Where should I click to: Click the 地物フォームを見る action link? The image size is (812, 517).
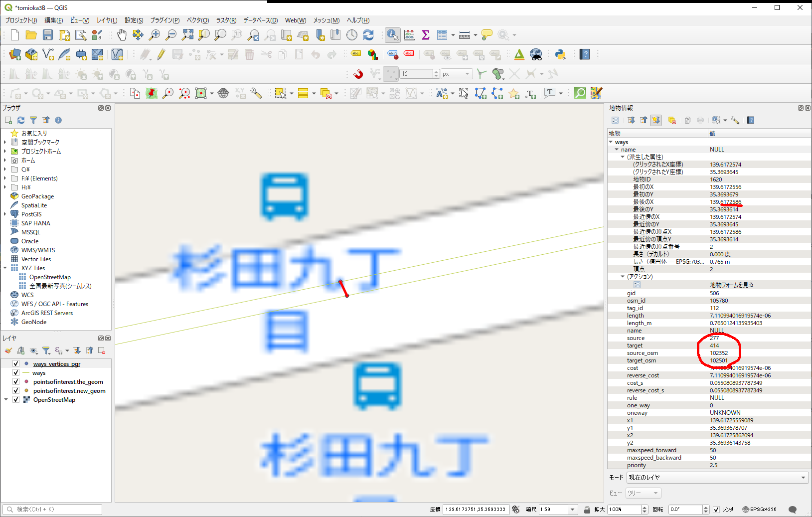click(x=731, y=285)
